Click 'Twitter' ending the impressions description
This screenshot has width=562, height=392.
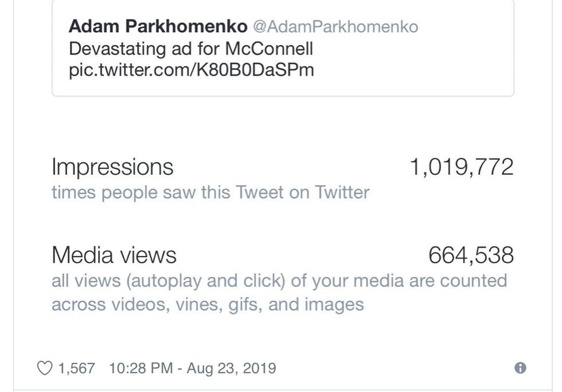click(342, 193)
